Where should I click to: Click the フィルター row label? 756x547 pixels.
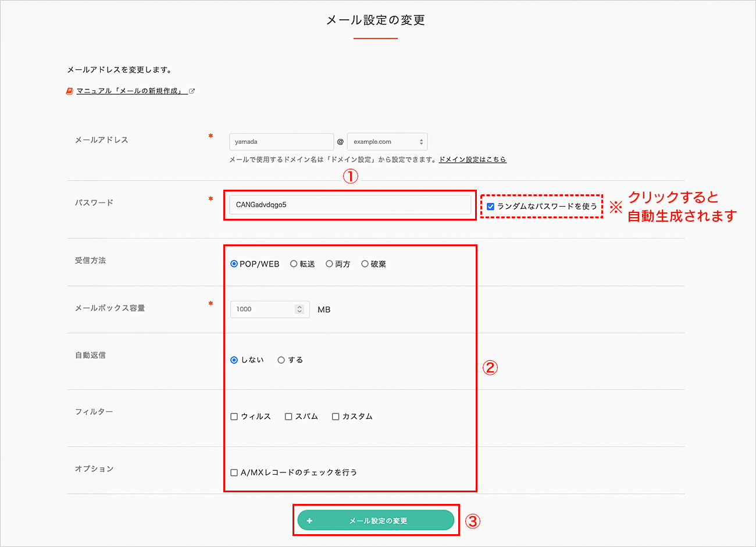click(x=94, y=412)
